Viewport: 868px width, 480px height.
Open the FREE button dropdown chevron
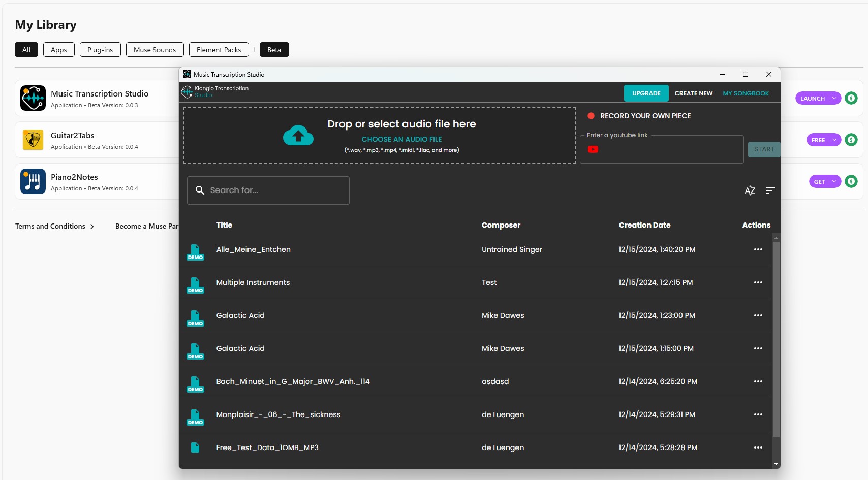[834, 140]
